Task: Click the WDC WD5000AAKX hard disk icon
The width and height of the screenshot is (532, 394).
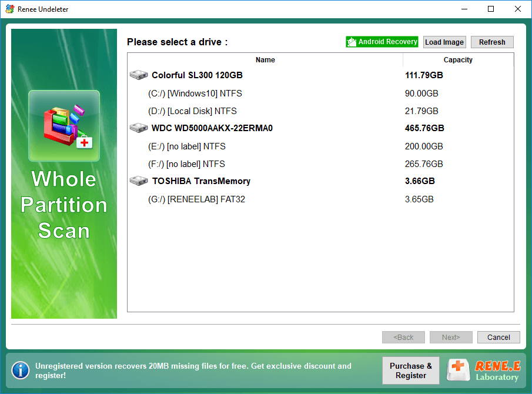Action: 139,128
